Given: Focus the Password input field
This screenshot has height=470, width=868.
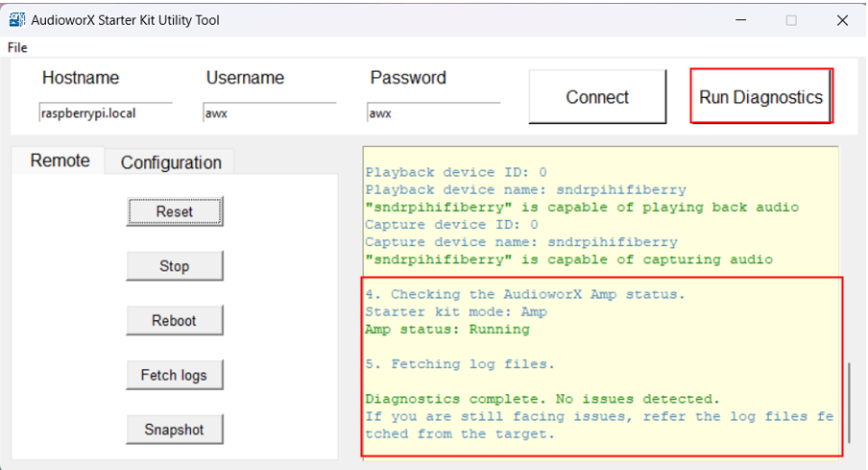Looking at the screenshot, I should click(x=433, y=112).
